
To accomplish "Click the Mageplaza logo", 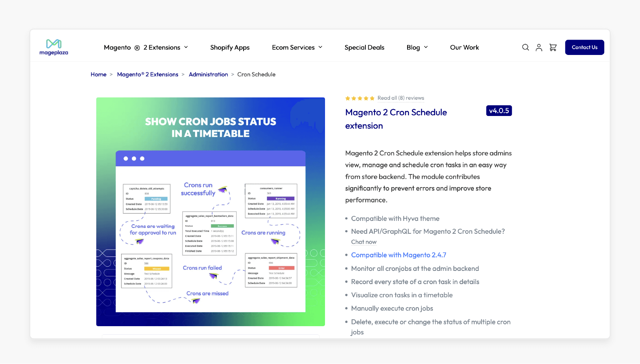I will 54,47.
